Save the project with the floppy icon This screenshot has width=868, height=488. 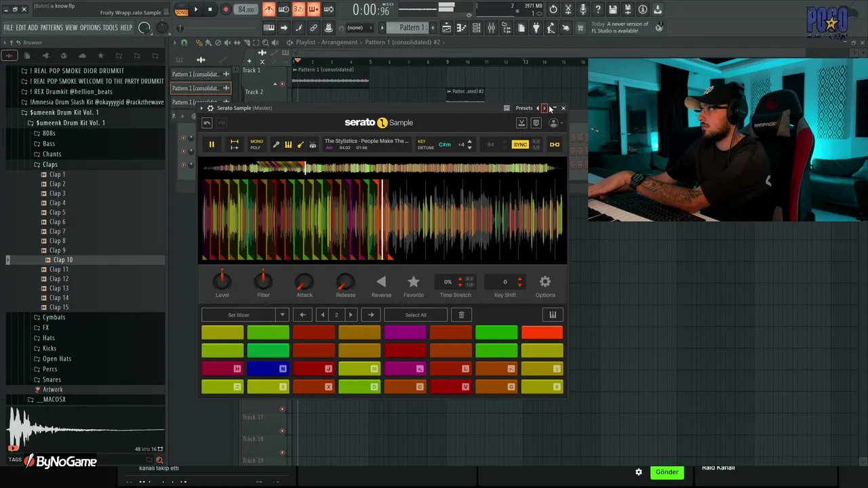[612, 9]
